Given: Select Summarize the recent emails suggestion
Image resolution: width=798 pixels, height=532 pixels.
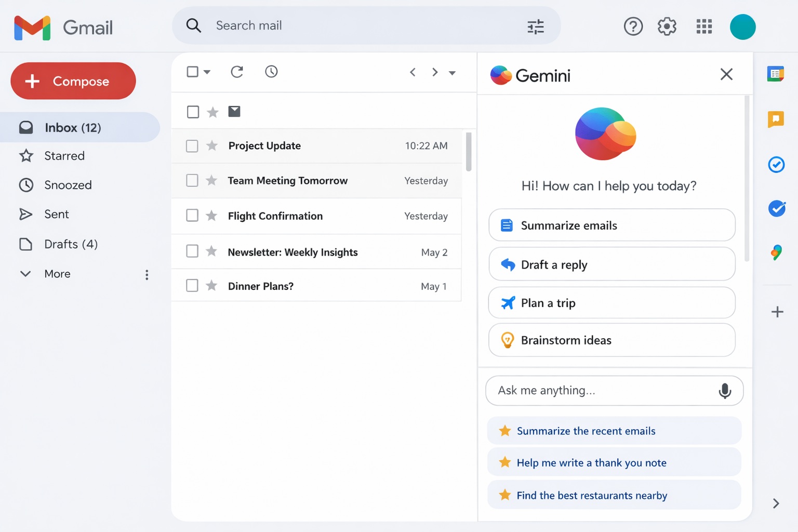Looking at the screenshot, I should (x=614, y=431).
